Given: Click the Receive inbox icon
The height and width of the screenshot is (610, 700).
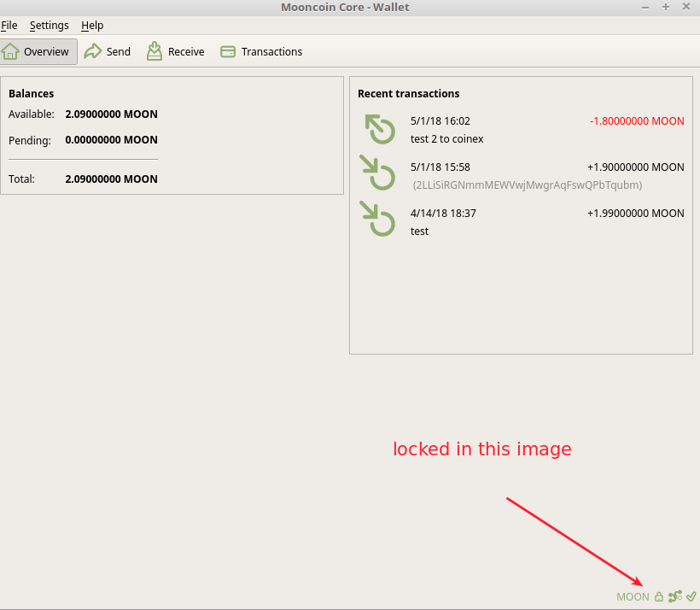Looking at the screenshot, I should [155, 51].
